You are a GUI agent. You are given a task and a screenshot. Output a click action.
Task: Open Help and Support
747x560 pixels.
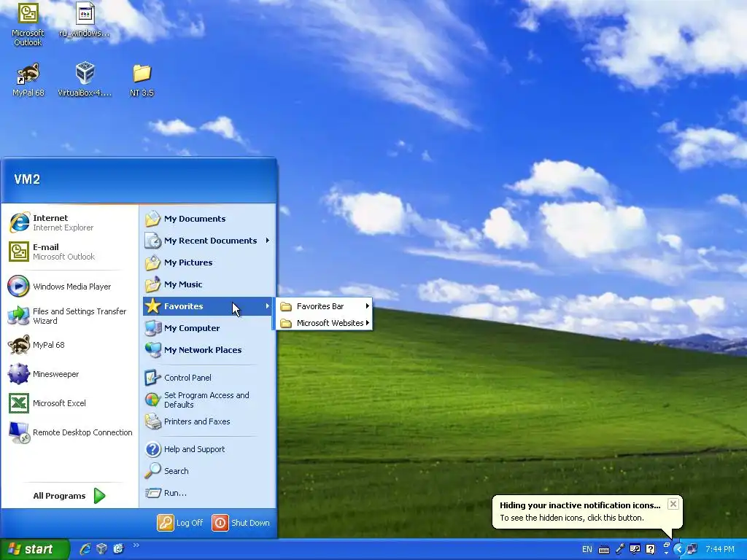point(208,449)
